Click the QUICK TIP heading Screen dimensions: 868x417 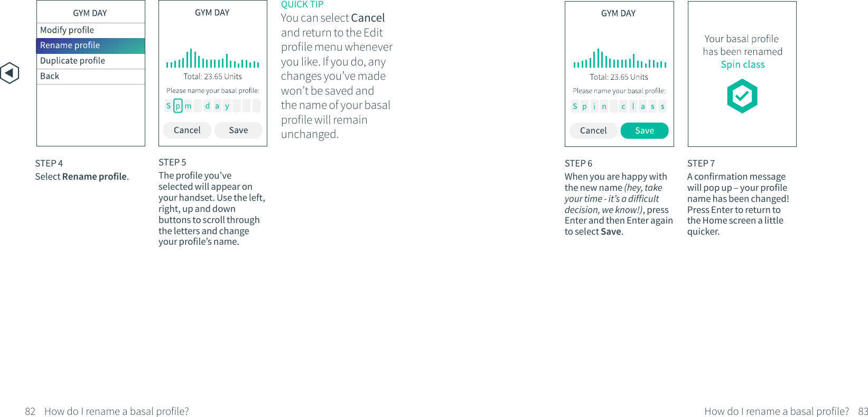(x=302, y=5)
